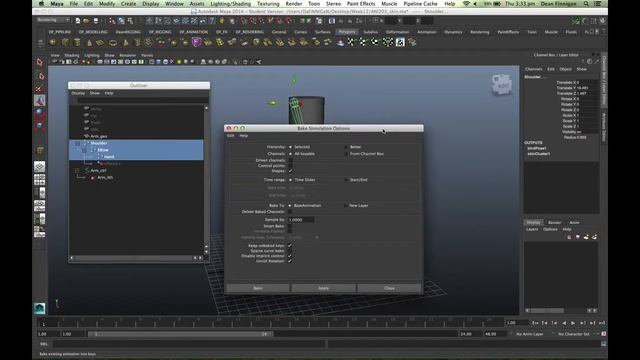Screen dimensions: 640x360
Task: Create a polygon pyramid from the shelf
Action: (126, 42)
